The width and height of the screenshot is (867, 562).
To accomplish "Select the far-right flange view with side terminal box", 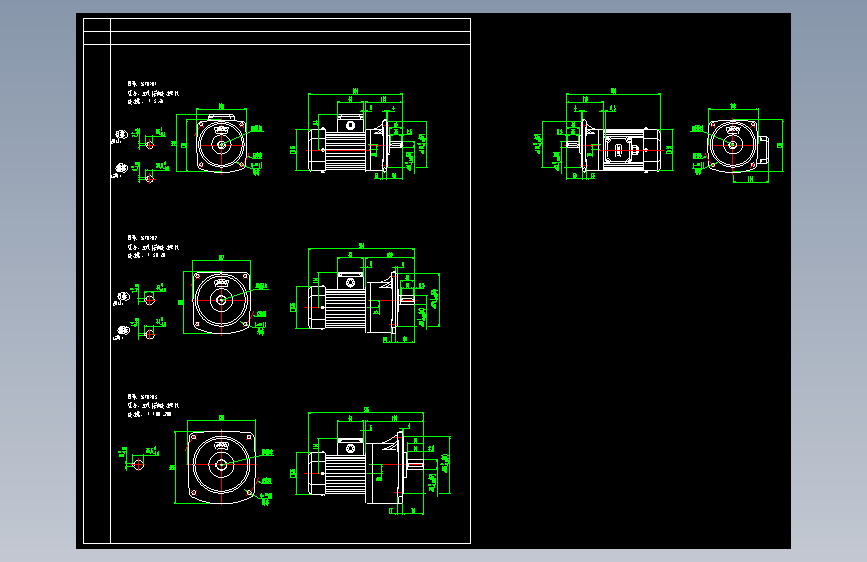I will 737,144.
